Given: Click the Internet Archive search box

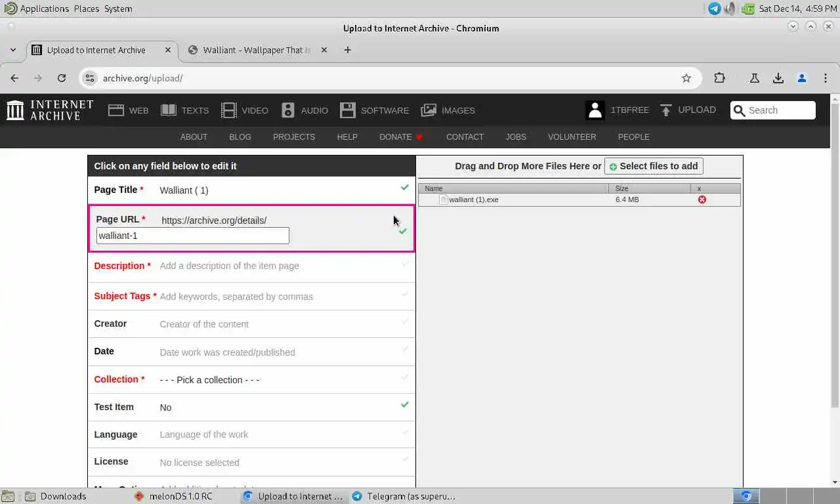Looking at the screenshot, I should point(773,110).
